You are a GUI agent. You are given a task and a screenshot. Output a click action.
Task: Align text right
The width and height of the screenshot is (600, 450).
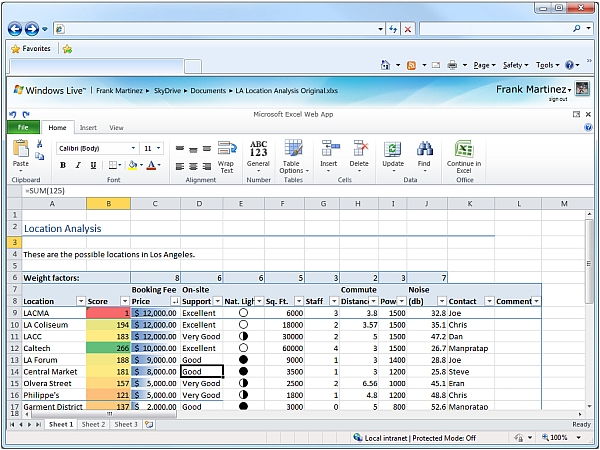coord(207,166)
